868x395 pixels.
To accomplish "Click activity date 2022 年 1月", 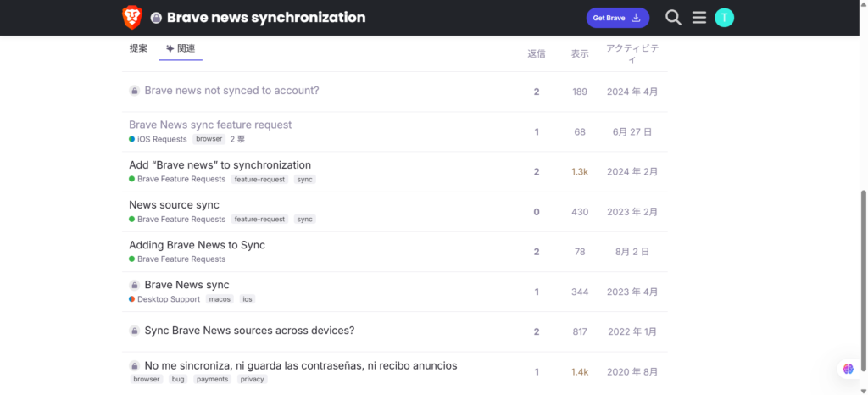I will point(632,332).
